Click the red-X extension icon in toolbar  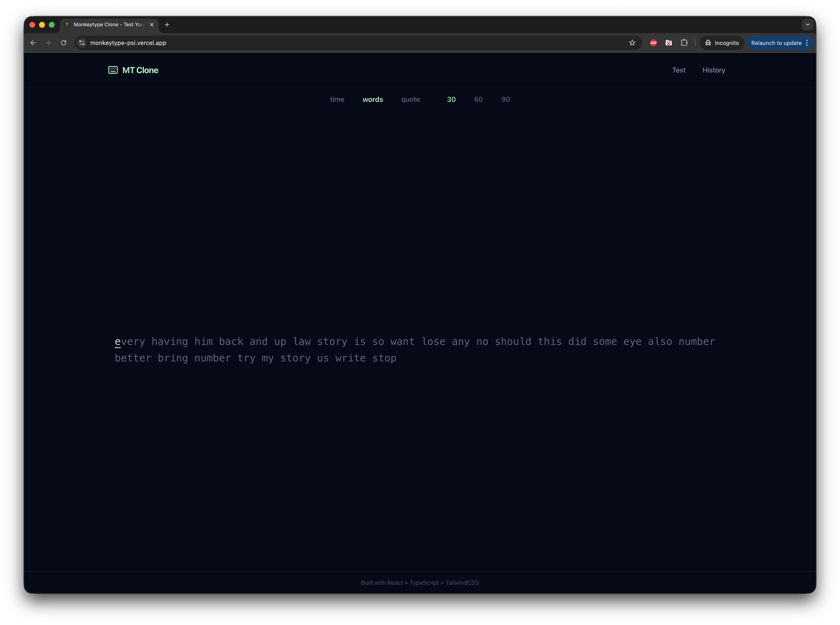click(x=668, y=43)
